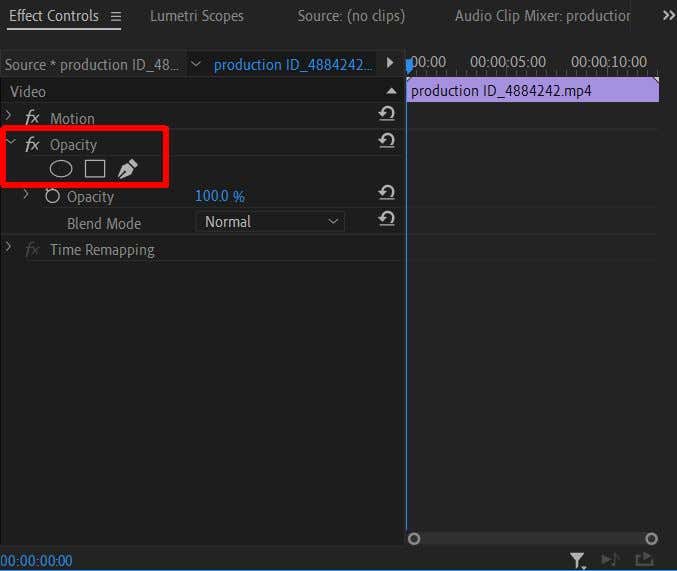Click the export icon in bottom-right corner

tap(645, 560)
